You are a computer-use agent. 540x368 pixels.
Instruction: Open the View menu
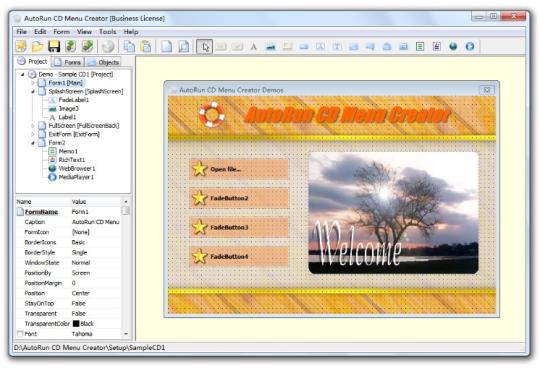84,32
